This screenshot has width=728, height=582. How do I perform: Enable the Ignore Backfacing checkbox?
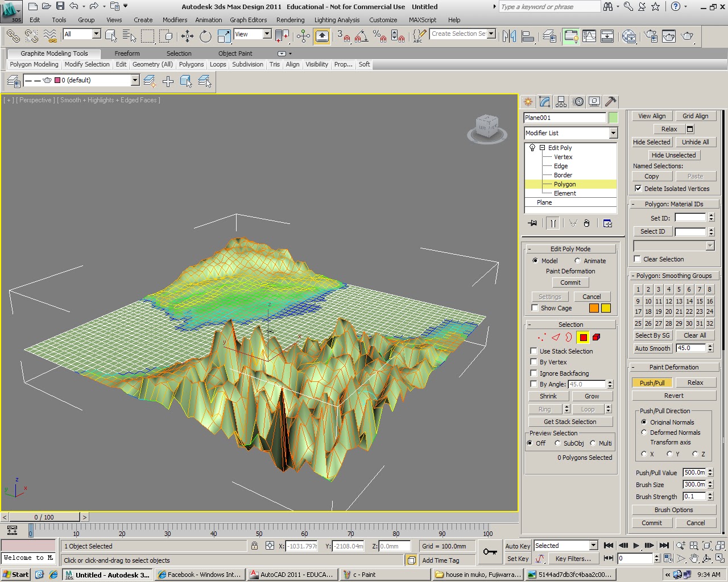tap(533, 373)
